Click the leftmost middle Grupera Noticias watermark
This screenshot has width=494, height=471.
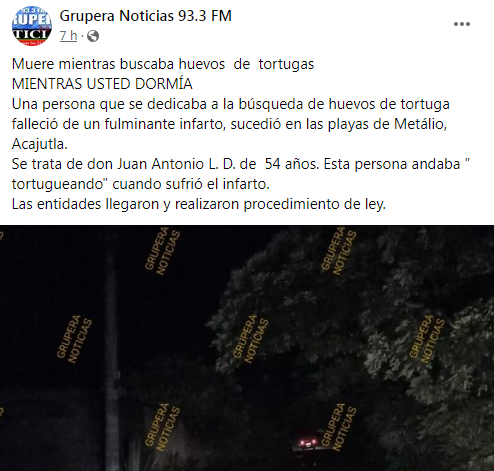[74, 339]
